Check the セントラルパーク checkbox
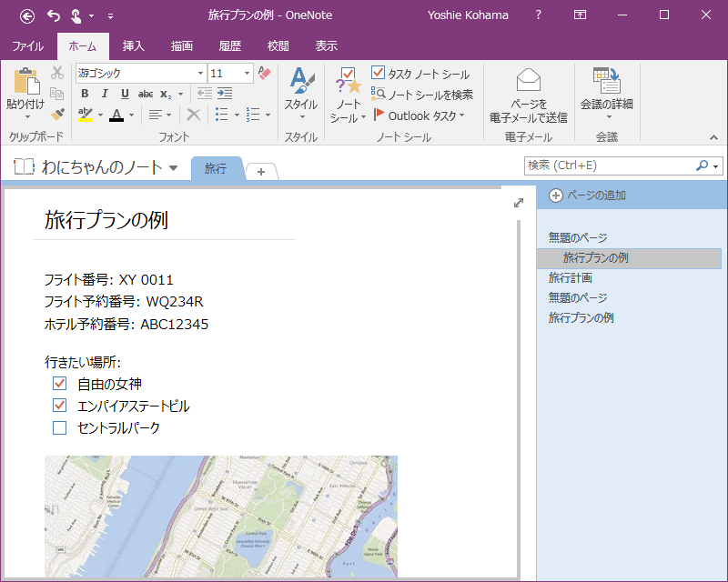The width and height of the screenshot is (728, 582). (60, 427)
